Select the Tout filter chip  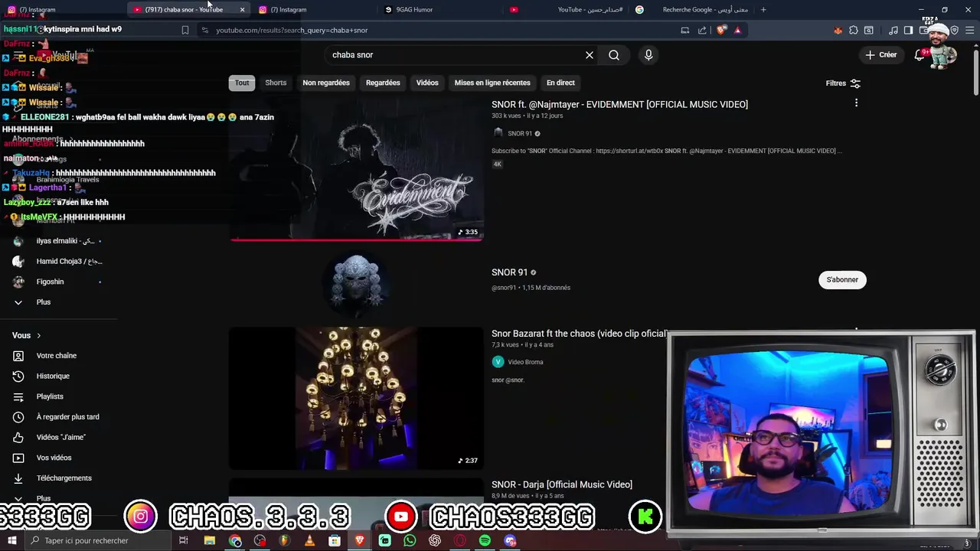242,83
